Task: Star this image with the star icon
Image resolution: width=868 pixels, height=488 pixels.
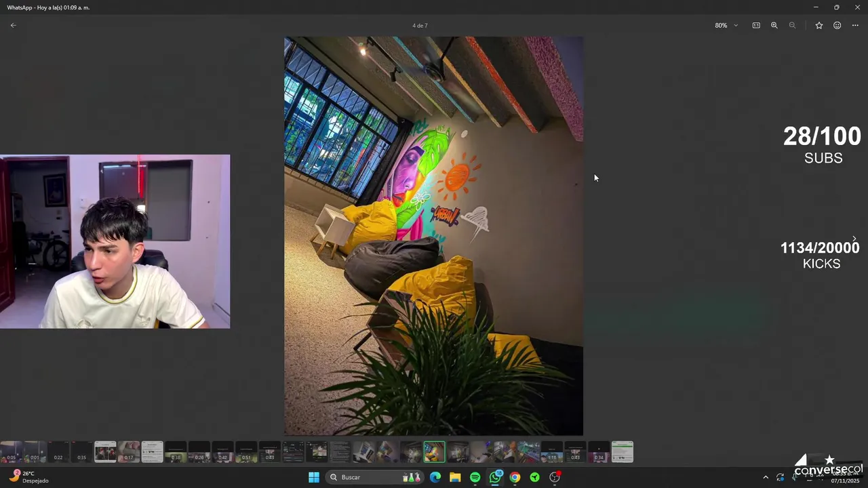Action: point(819,25)
